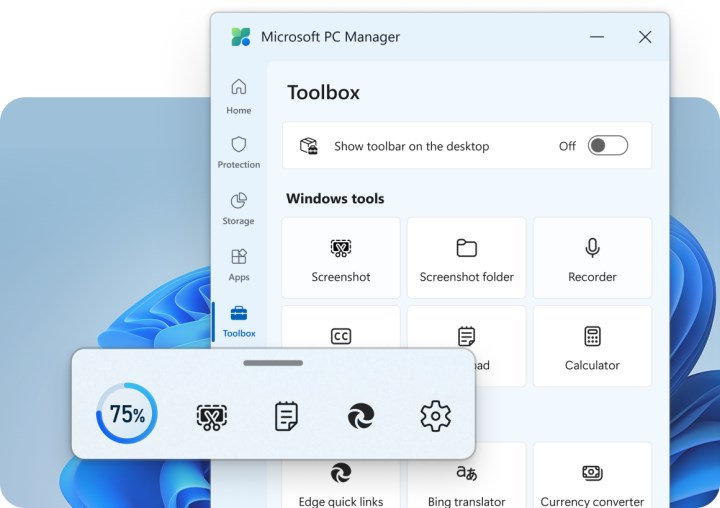This screenshot has width=720, height=508.
Task: Go to the Home tab in sidebar
Action: point(239,96)
